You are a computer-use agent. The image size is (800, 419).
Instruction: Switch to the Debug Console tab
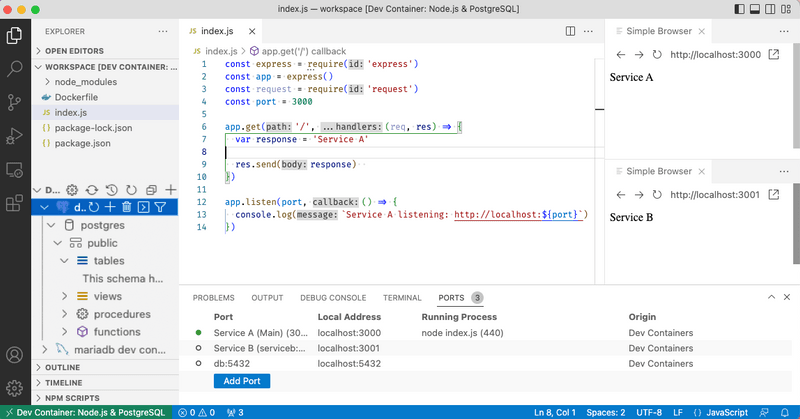(333, 298)
